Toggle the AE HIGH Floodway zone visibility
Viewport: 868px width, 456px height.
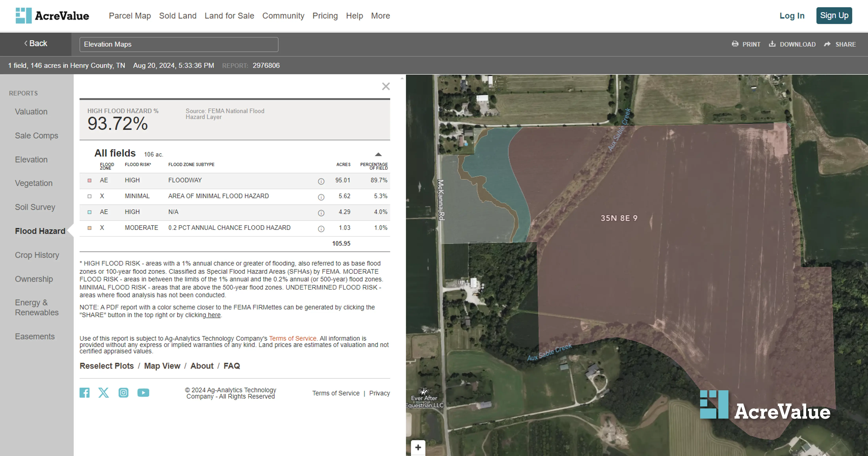(90, 180)
